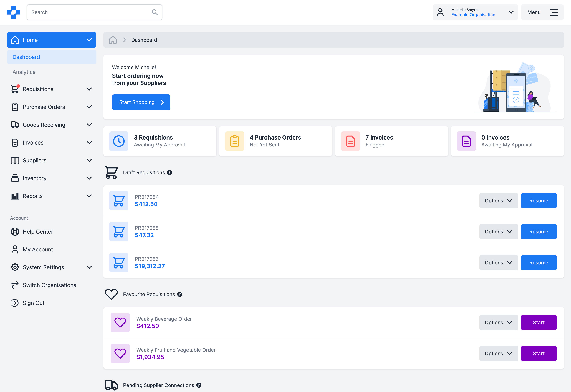Click the home icon in the breadcrumb
Image resolution: width=571 pixels, height=392 pixels.
point(113,40)
